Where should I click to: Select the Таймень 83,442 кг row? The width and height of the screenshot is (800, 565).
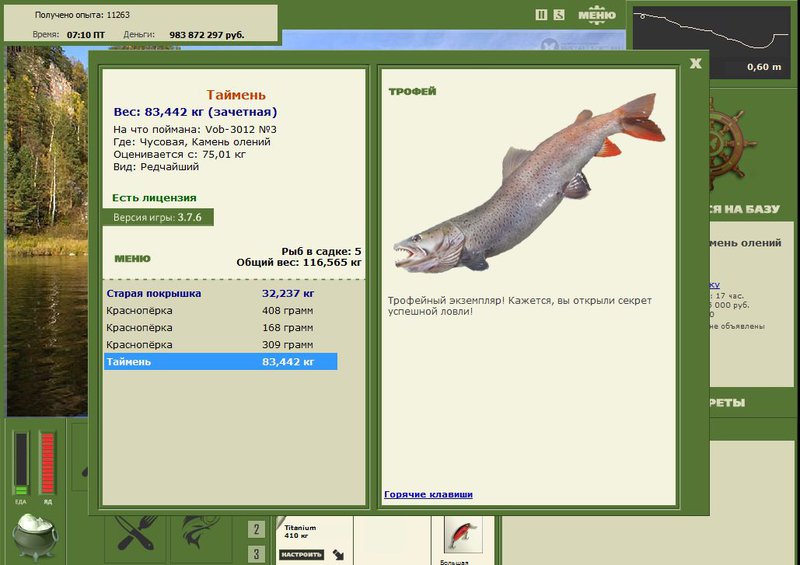click(220, 362)
